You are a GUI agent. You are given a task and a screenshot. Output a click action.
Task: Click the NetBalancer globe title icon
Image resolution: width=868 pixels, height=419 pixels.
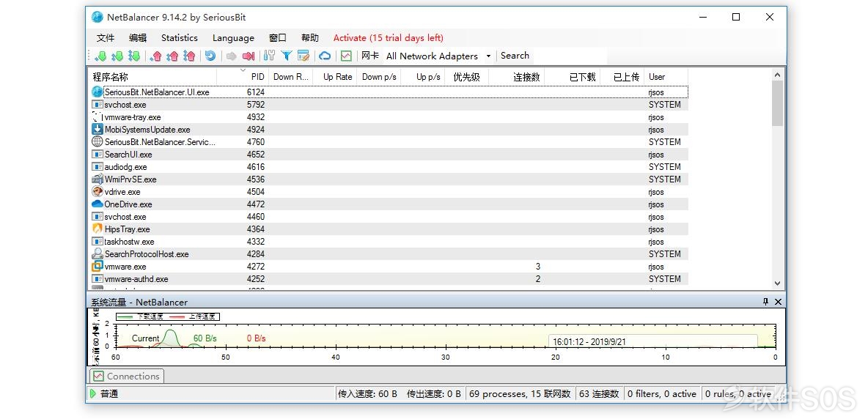[98, 17]
